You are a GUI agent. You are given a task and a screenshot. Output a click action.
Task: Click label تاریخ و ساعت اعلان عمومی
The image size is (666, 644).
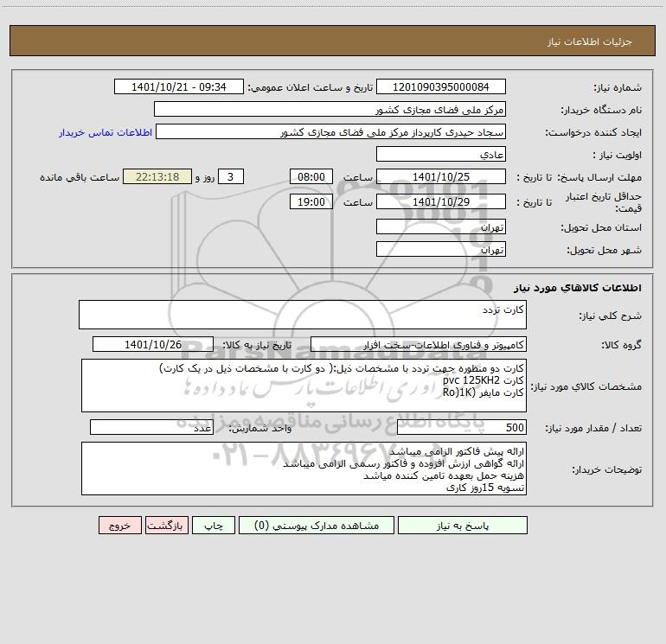pos(311,87)
